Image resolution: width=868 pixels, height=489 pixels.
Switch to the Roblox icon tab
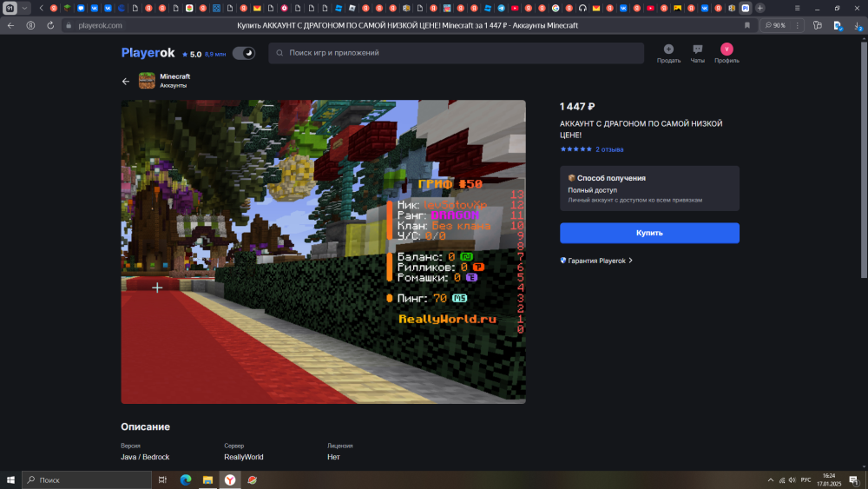point(352,9)
